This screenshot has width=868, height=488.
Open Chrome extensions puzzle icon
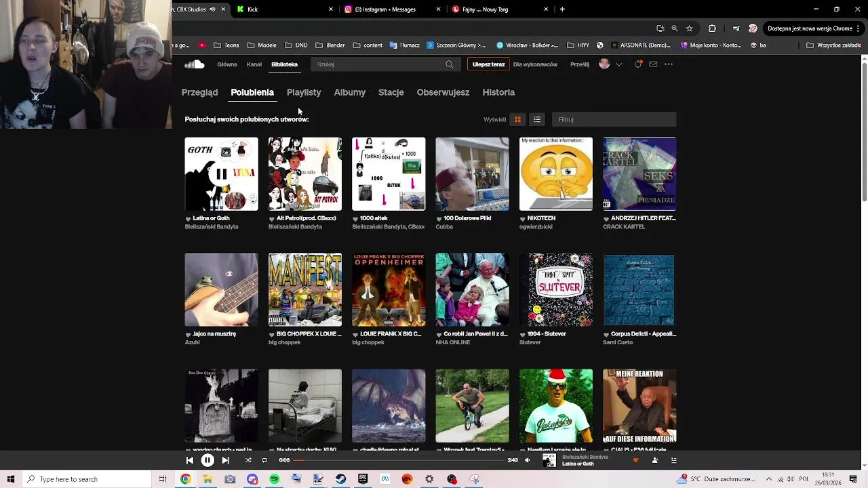pos(712,28)
